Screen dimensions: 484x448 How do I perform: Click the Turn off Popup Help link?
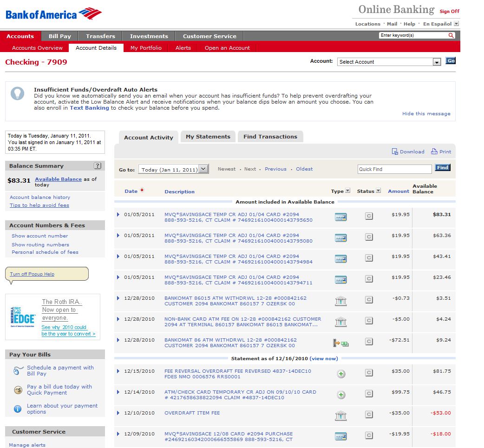click(x=32, y=274)
